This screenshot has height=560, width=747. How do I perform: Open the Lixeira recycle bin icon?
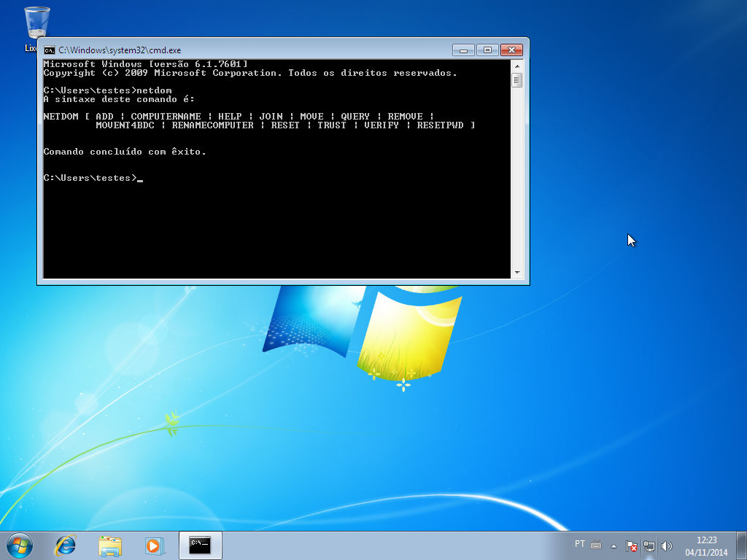35,22
